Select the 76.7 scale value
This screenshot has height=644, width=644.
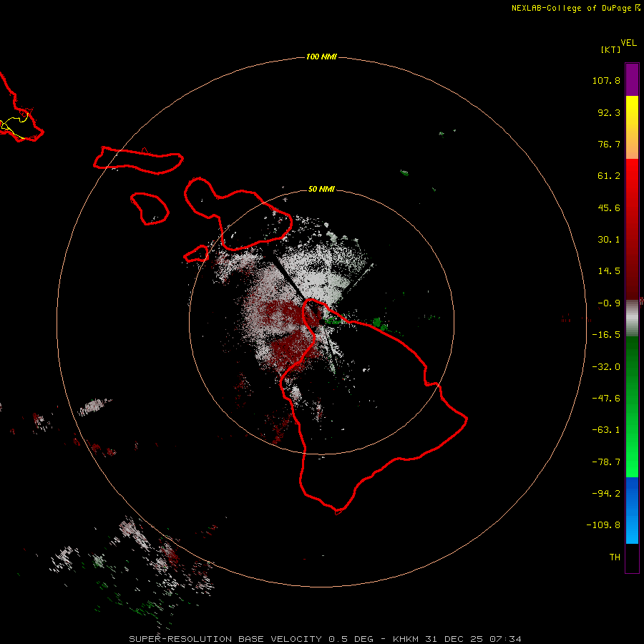609,144
